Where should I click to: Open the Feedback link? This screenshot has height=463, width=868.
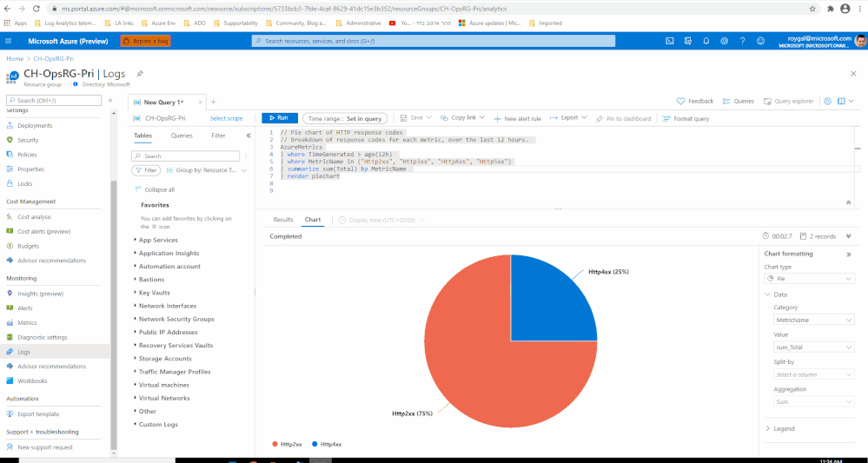tap(695, 102)
